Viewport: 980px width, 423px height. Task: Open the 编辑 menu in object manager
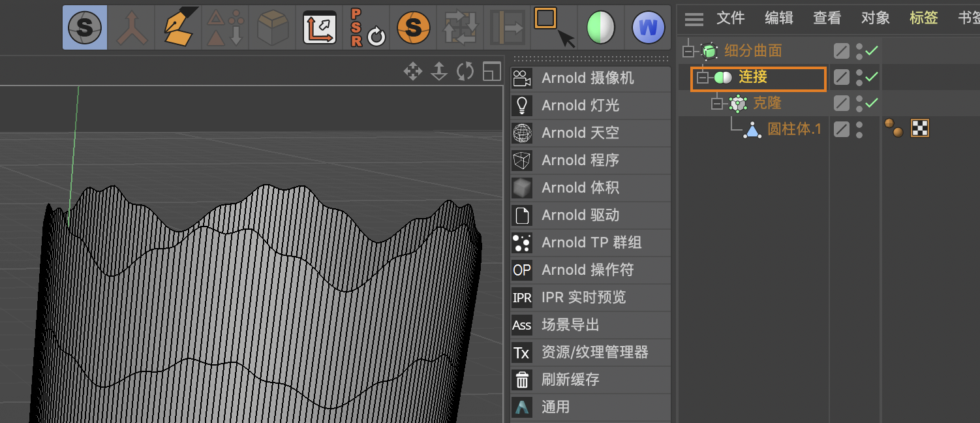pyautogui.click(x=779, y=18)
